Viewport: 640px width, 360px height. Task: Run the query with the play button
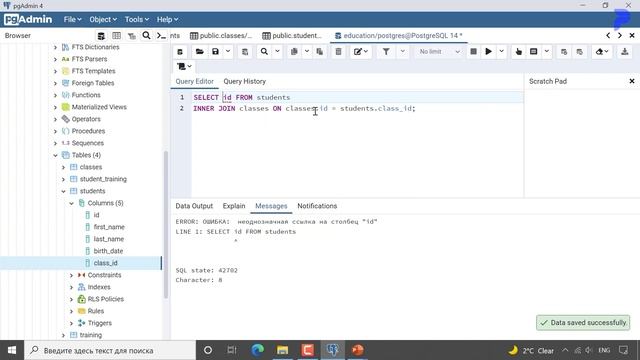488,52
